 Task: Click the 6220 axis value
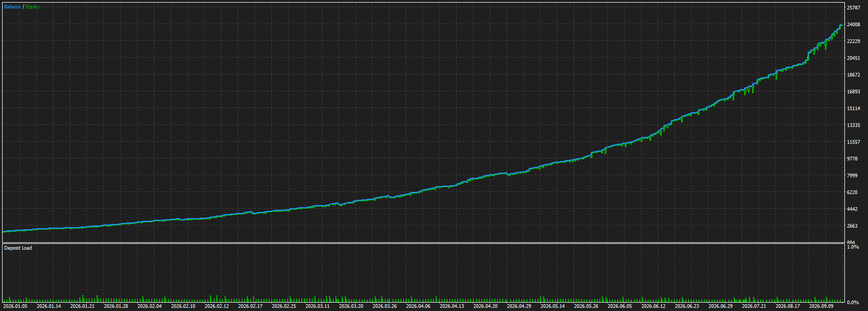pos(852,192)
